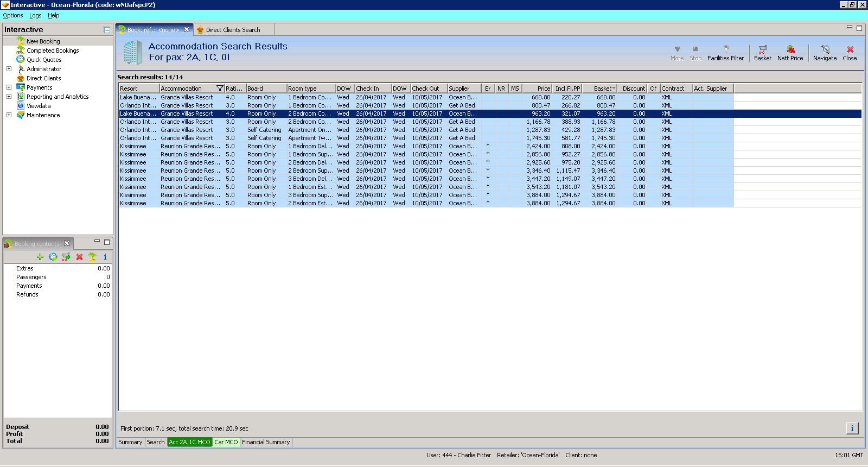The width and height of the screenshot is (868, 467).
Task: Expand the Administrator tree node
Action: pyautogui.click(x=9, y=69)
